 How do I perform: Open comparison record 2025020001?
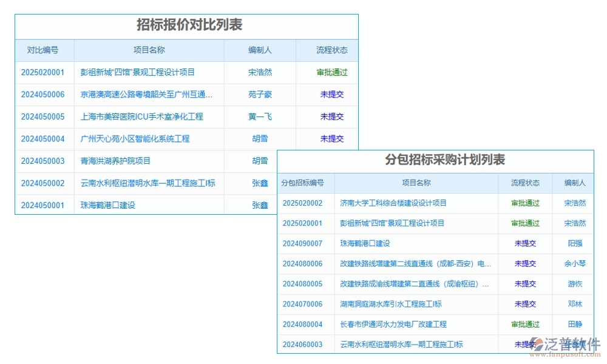tap(42, 72)
